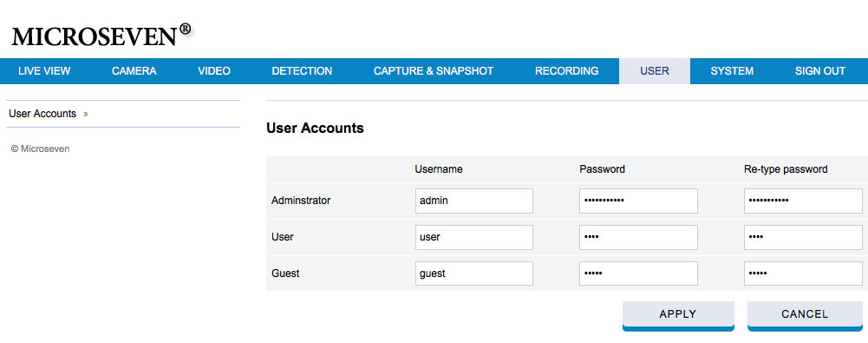Focus the Administrator password field
Image resolution: width=868 pixels, height=343 pixels.
(x=638, y=201)
